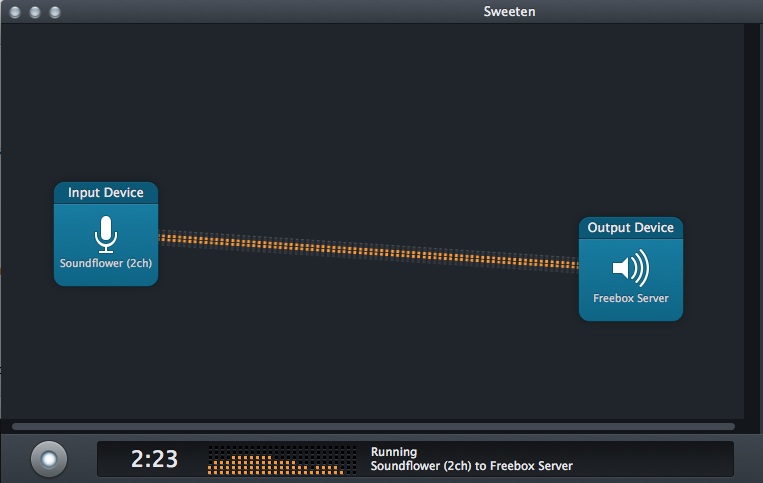Minimize the Sweeten window
Screen dimensions: 763x483
pos(34,12)
